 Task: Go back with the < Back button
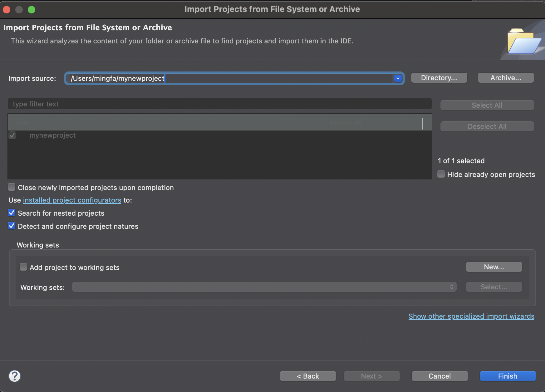(308, 376)
